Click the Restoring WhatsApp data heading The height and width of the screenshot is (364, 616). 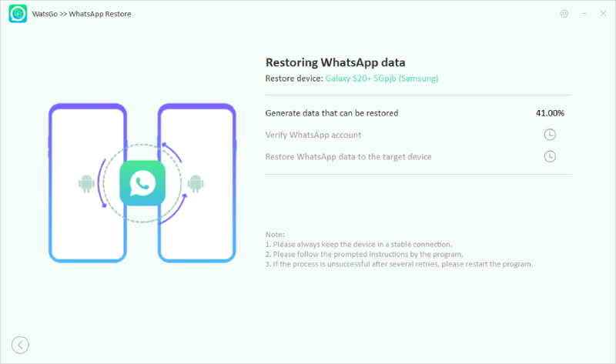click(x=335, y=62)
